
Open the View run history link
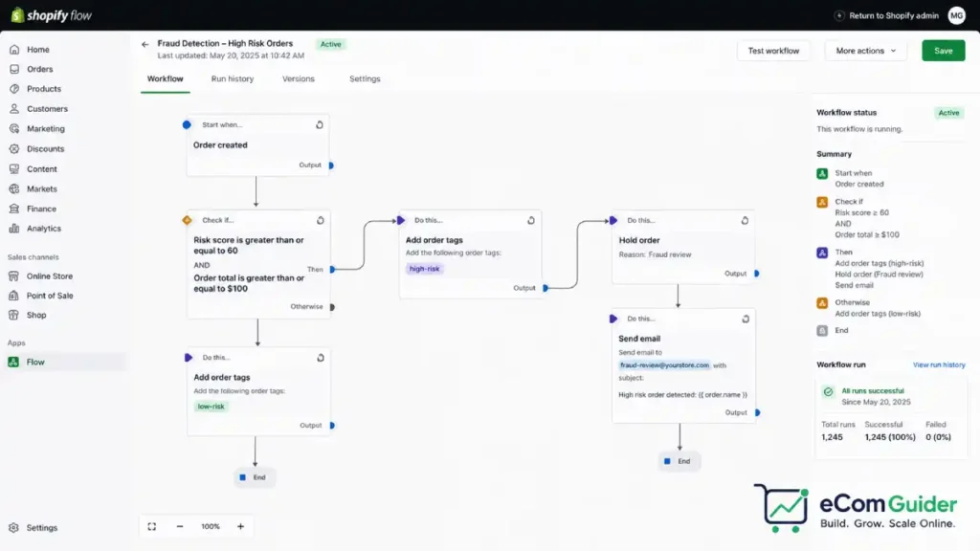[939, 364]
